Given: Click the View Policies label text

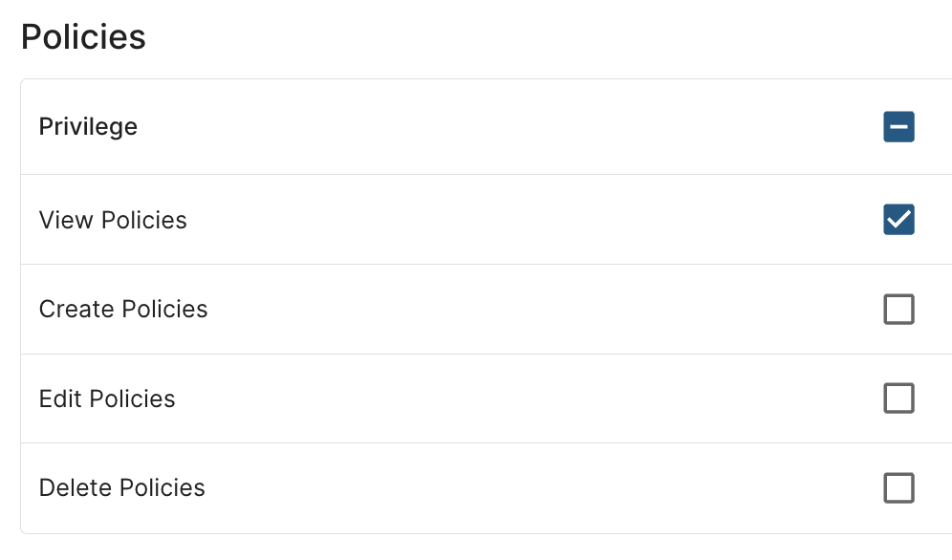Looking at the screenshot, I should [x=113, y=220].
